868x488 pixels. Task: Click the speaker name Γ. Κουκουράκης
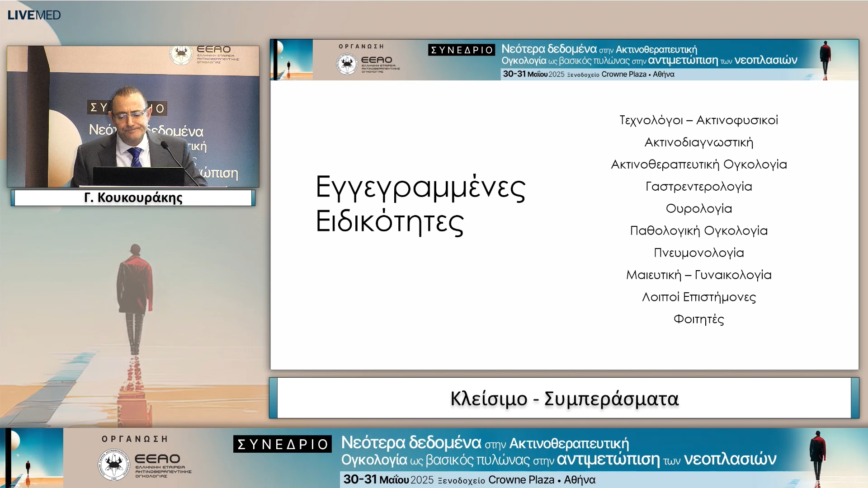(x=133, y=198)
